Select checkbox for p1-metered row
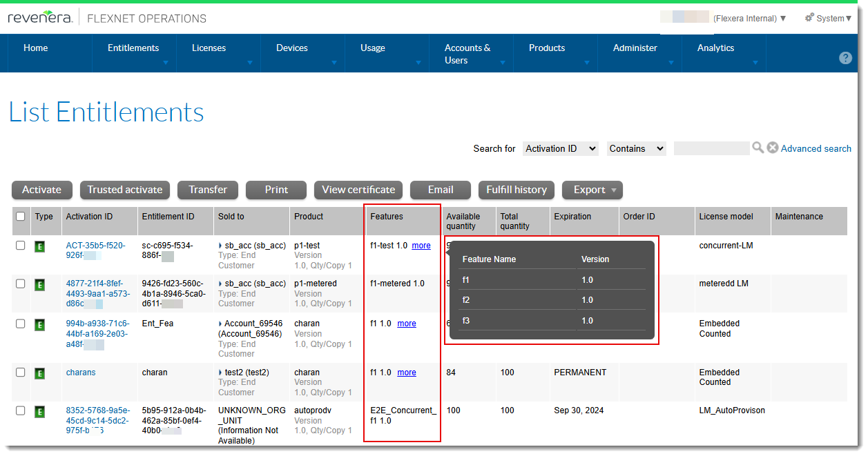The width and height of the screenshot is (868, 456). 21,284
